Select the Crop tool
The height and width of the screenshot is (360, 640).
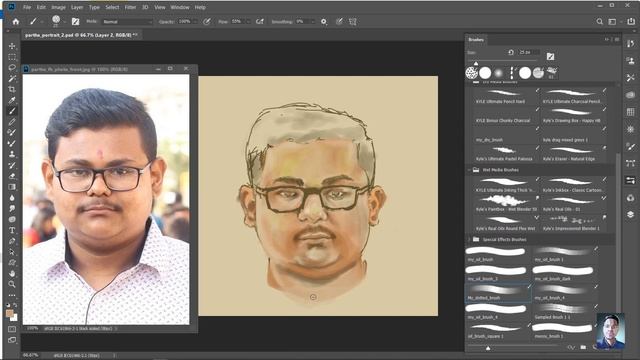click(12, 89)
